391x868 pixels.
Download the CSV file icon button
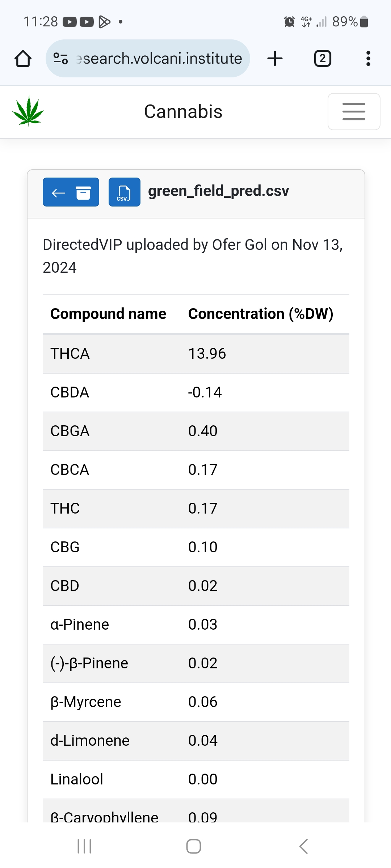click(124, 192)
